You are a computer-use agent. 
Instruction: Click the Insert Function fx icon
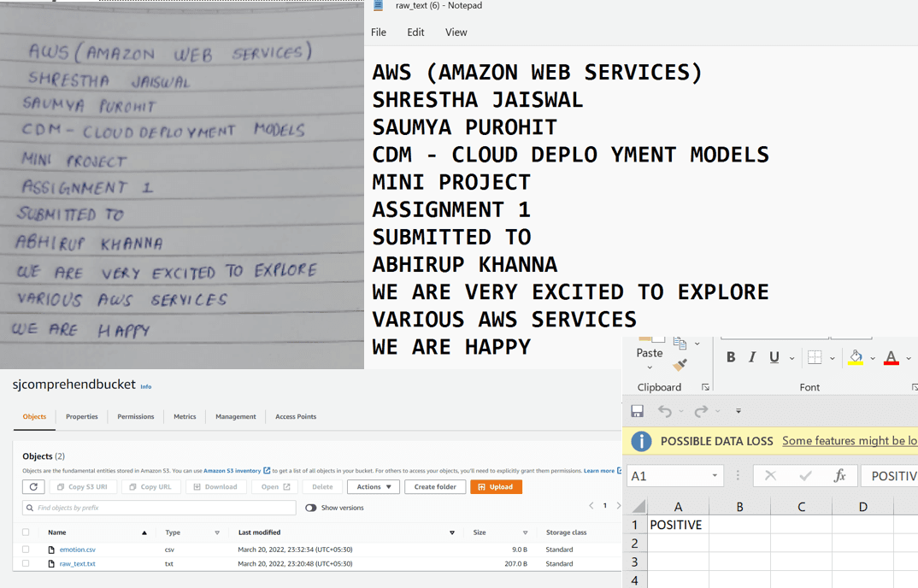pos(841,475)
